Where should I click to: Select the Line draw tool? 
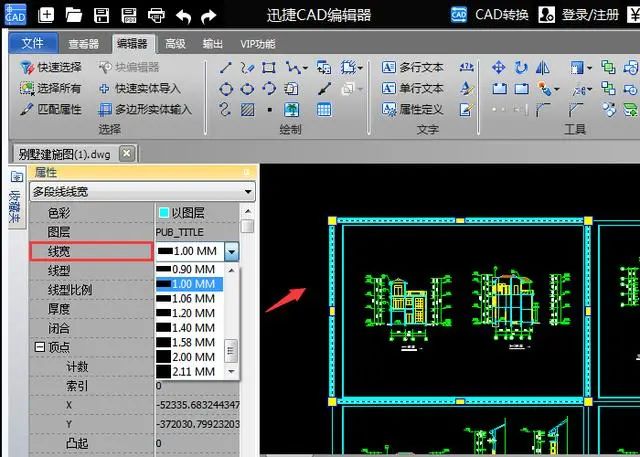226,67
